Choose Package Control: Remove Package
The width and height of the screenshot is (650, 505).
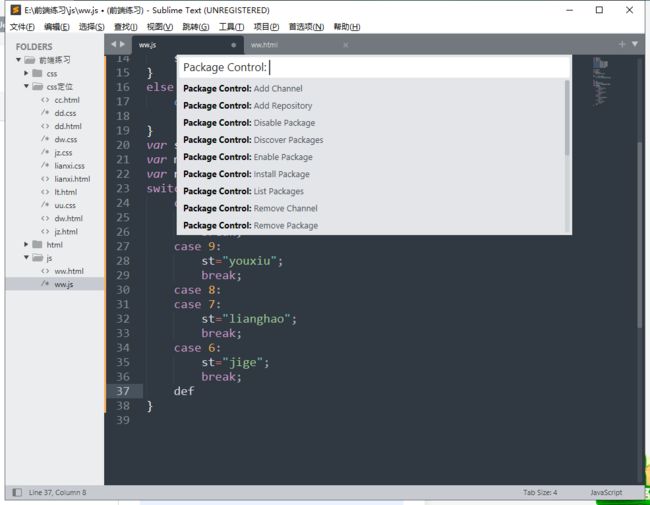[x=371, y=226]
